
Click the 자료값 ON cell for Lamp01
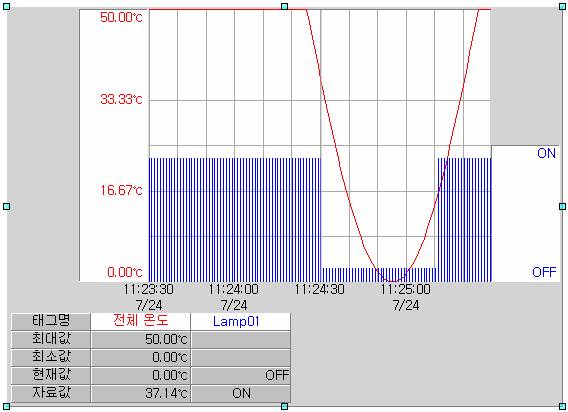click(241, 394)
